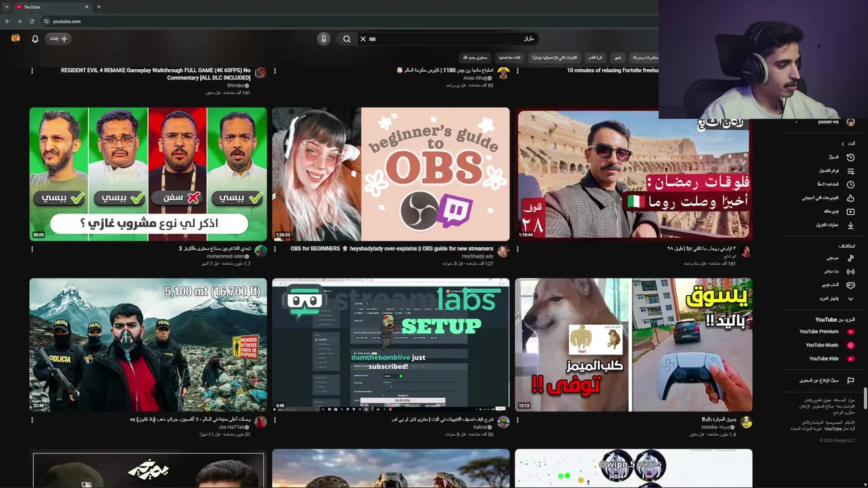
Task: Open YouTube Premium link
Action: (x=826, y=331)
